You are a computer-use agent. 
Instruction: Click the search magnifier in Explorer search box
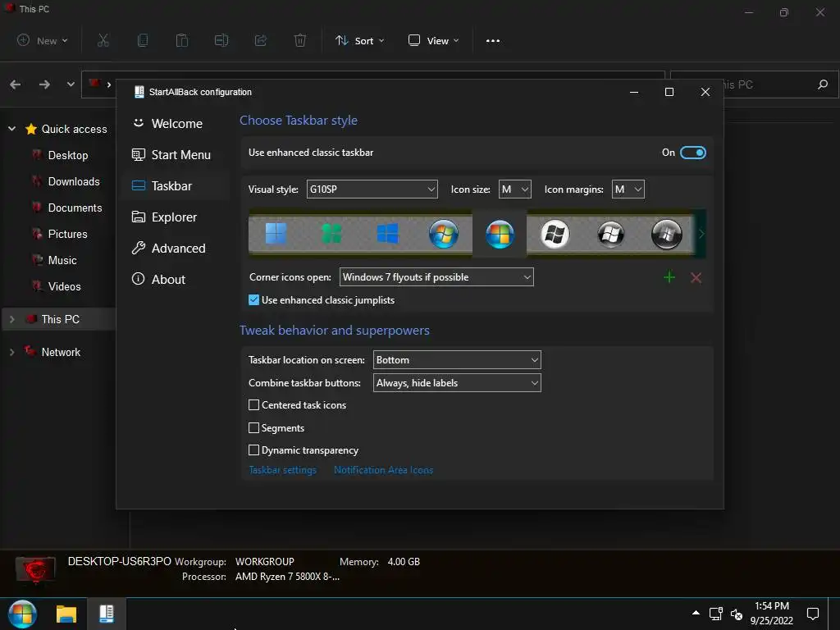823,84
